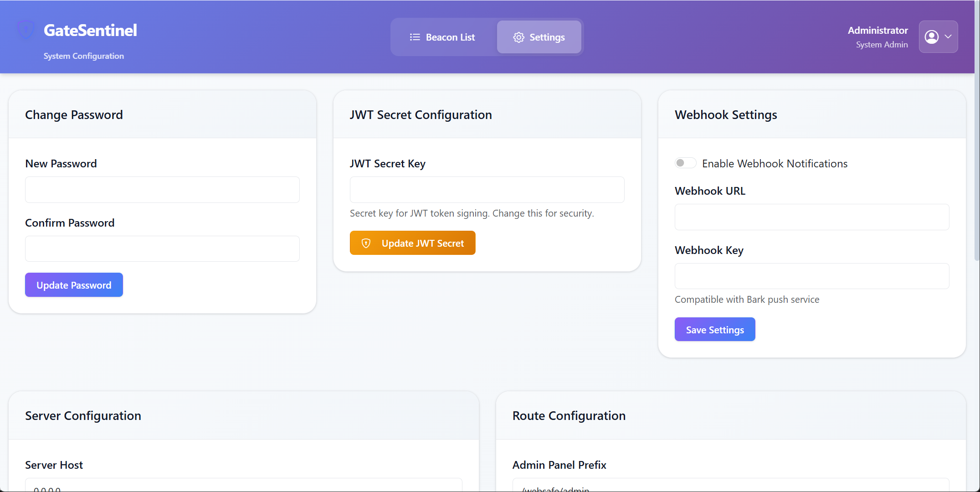
Task: Click the shield icon inside Update JWT Secret
Action: (366, 243)
